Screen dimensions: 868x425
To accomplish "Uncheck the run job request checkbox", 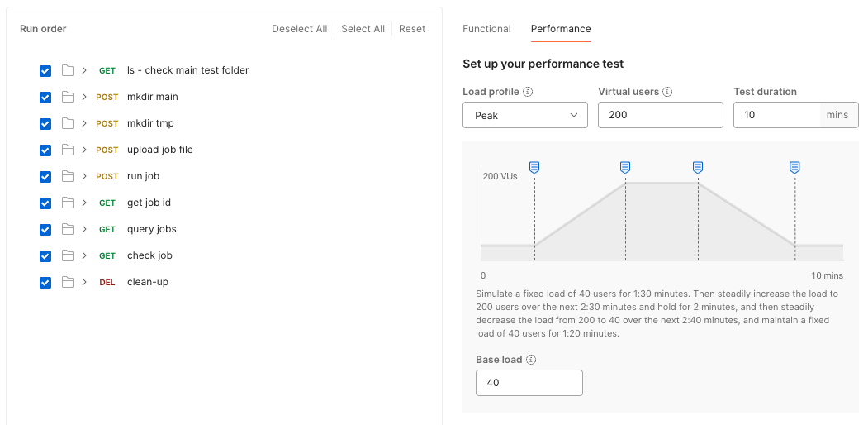I will (x=45, y=176).
